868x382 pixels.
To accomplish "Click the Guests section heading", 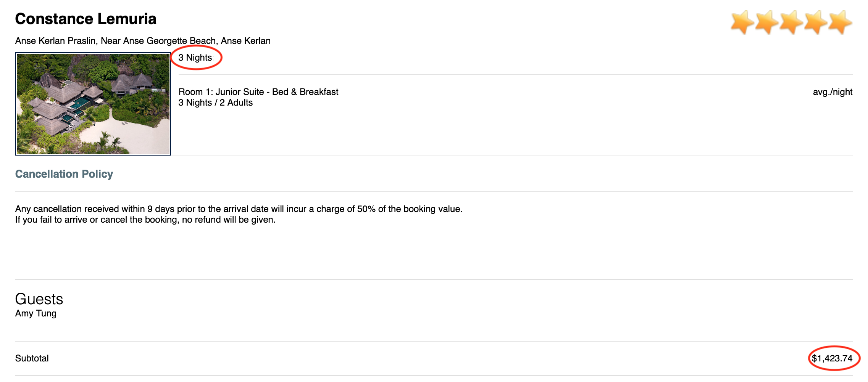I will click(x=39, y=299).
